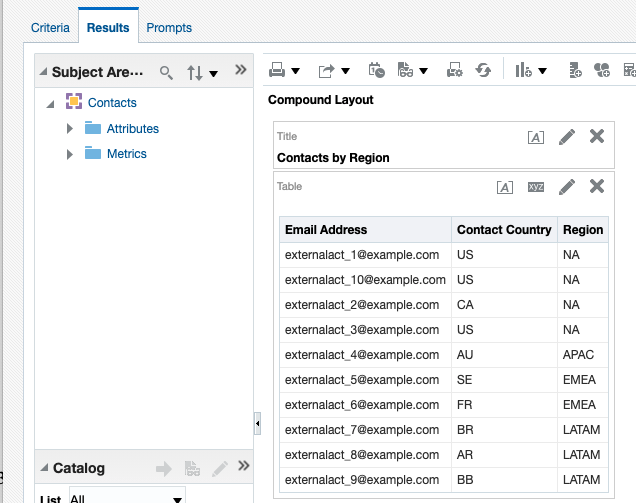This screenshot has width=636, height=503.
Task: Open the sort options dropdown arrow
Action: coord(213,73)
